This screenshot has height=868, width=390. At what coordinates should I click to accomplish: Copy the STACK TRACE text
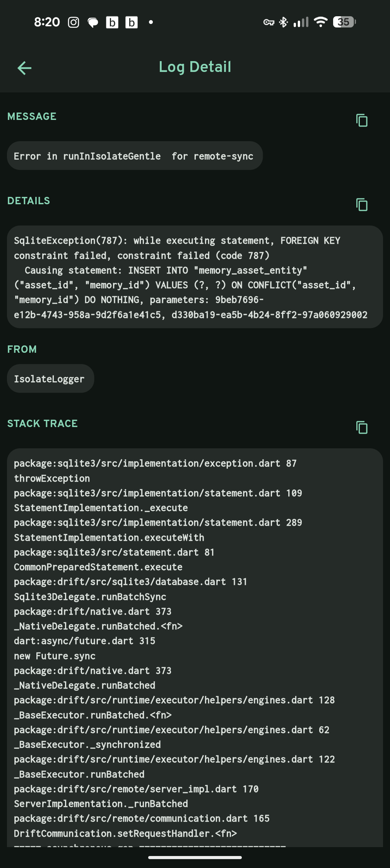tap(362, 427)
